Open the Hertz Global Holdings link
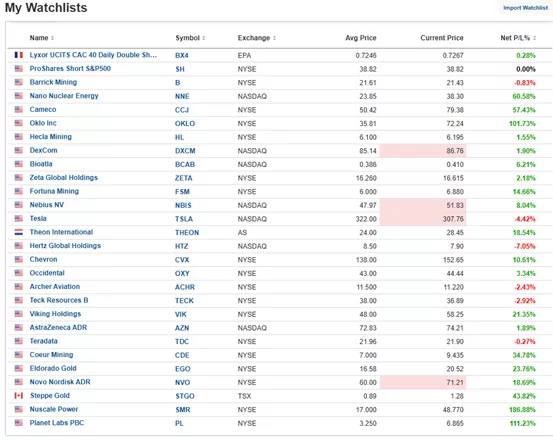This screenshot has width=553, height=440. pyautogui.click(x=65, y=246)
